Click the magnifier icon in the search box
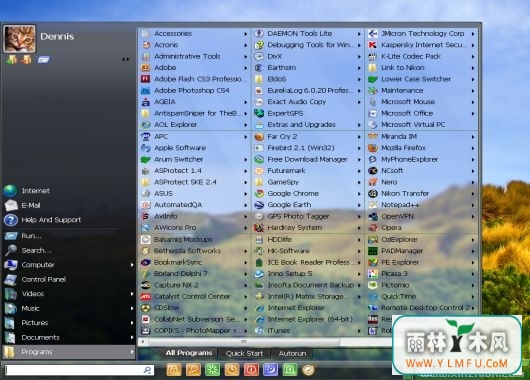Image resolution: width=530 pixels, height=380 pixels. [147, 370]
